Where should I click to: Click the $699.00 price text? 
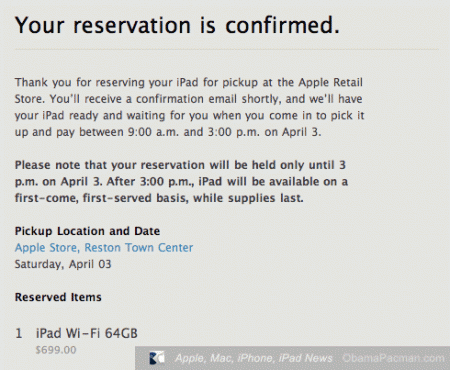tap(56, 350)
